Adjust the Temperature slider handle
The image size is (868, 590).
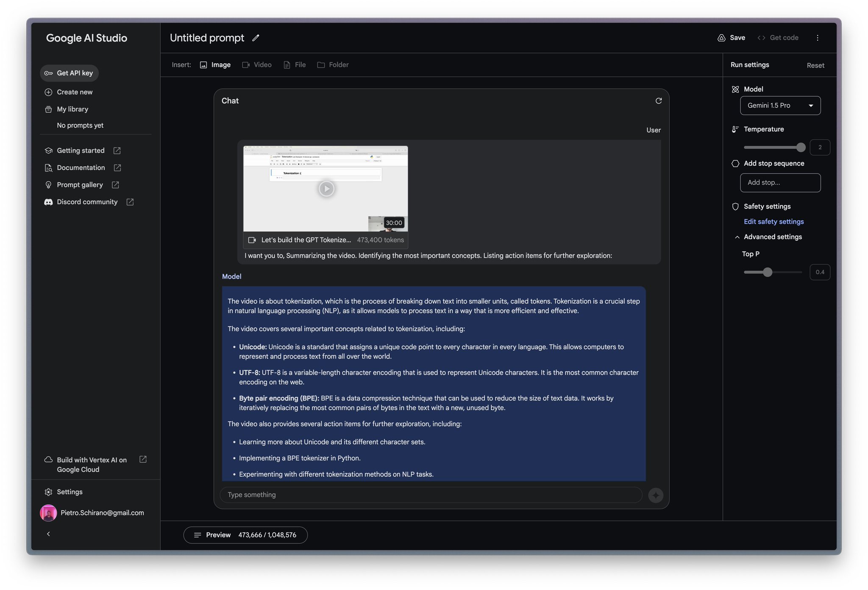tap(801, 147)
